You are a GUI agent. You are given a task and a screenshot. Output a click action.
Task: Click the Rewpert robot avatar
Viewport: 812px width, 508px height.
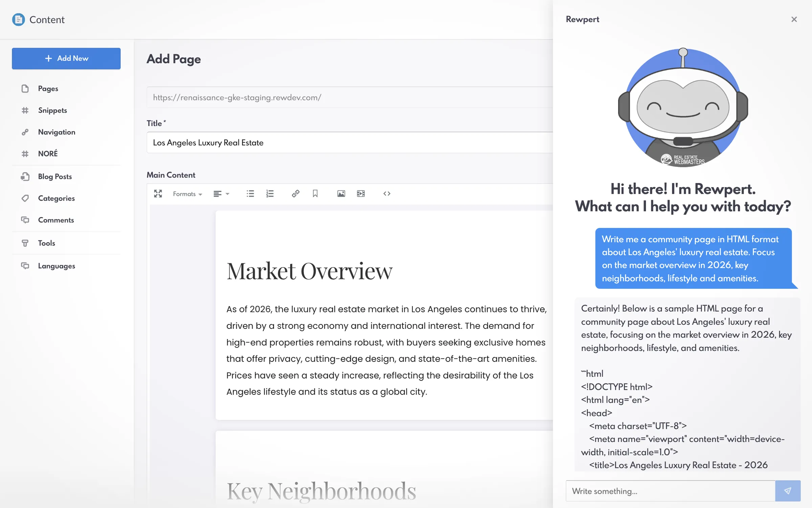click(683, 108)
